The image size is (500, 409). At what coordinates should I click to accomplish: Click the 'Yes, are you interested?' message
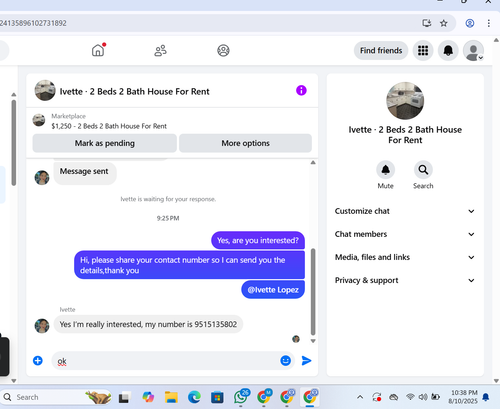[258, 240]
